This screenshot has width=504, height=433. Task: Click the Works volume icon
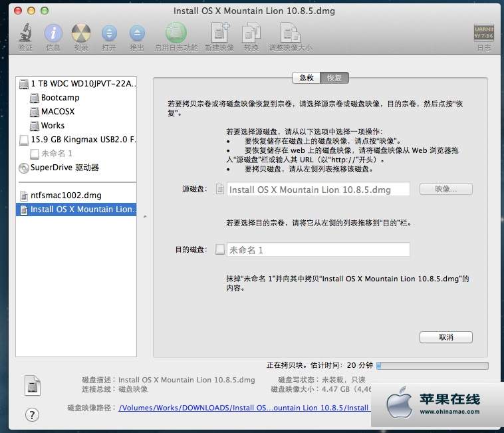pos(35,126)
